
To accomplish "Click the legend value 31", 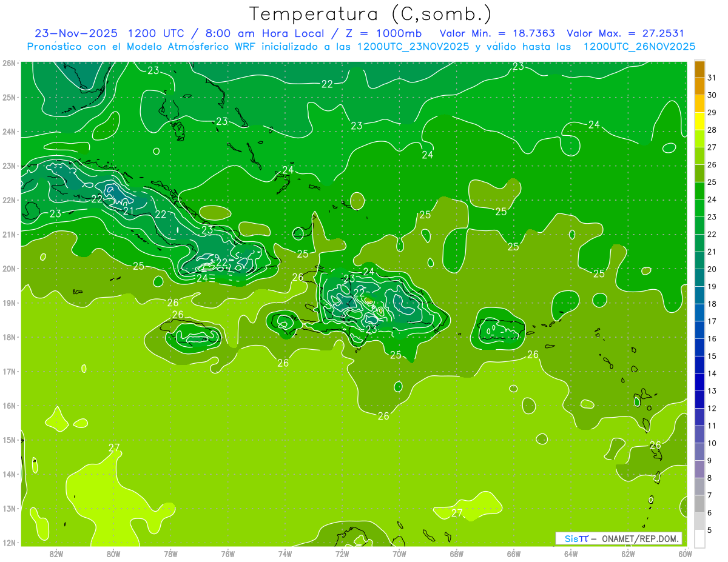I will pyautogui.click(x=712, y=78).
